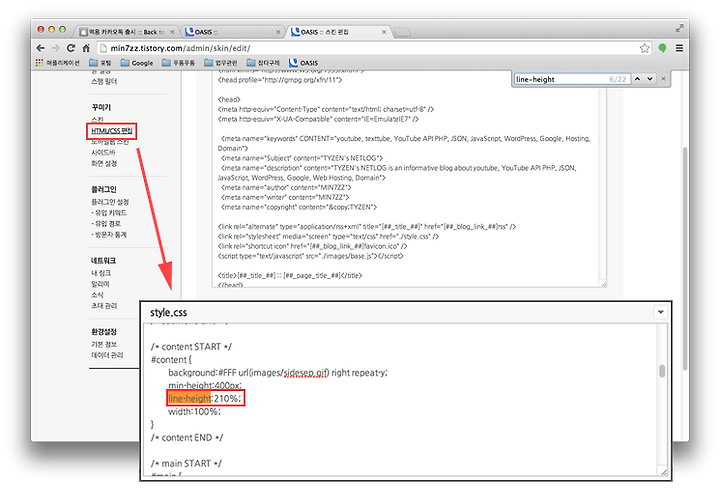The height and width of the screenshot is (503, 720).
Task: Open the bookmarks folder left of Google
Action: point(100,63)
